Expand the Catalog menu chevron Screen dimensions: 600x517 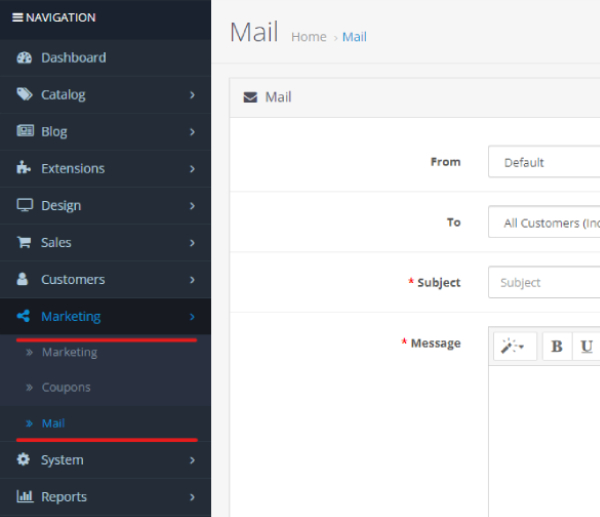192,95
